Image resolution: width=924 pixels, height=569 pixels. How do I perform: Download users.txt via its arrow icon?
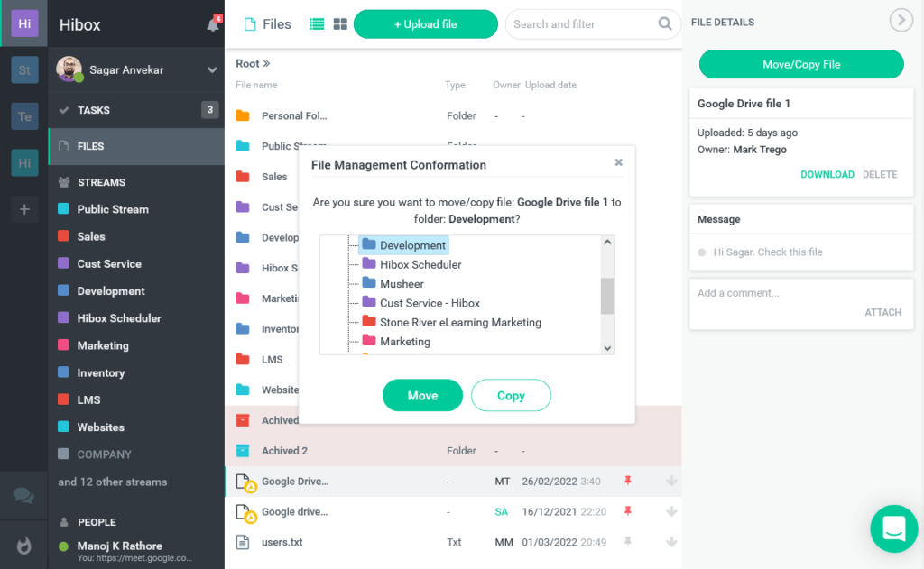671,543
